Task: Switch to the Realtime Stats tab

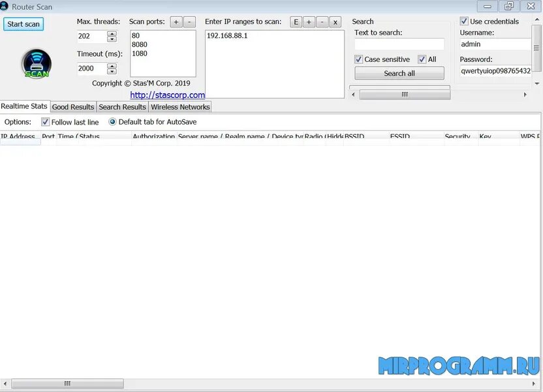Action: 24,106
